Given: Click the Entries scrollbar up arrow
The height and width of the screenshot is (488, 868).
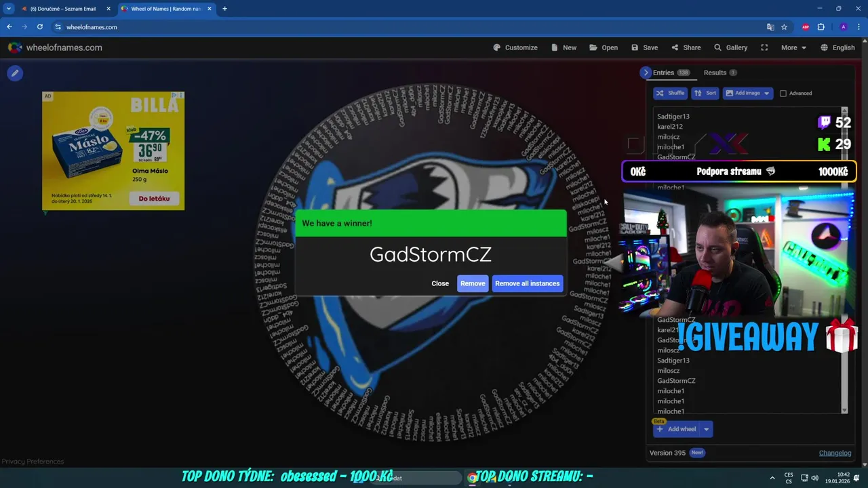Looking at the screenshot, I should [x=844, y=110].
